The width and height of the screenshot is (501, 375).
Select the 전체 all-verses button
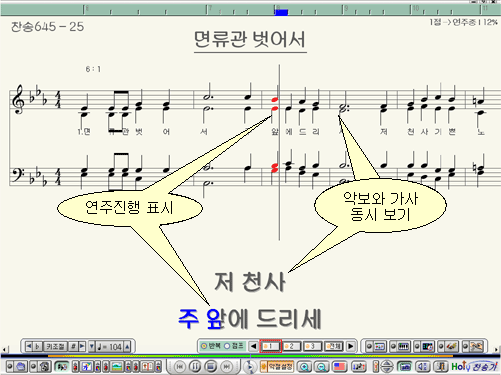[334, 346]
